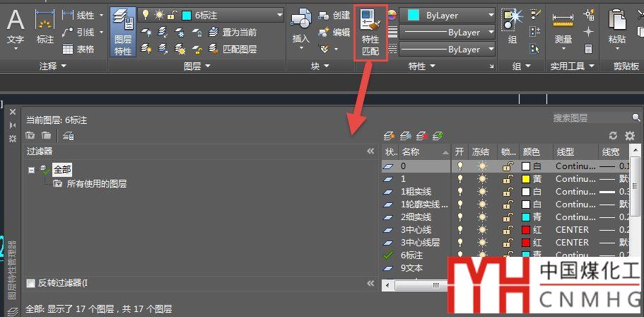The width and height of the screenshot is (644, 317).
Task: Check the 反转过滤器 invert filter checkbox
Action: 30,283
